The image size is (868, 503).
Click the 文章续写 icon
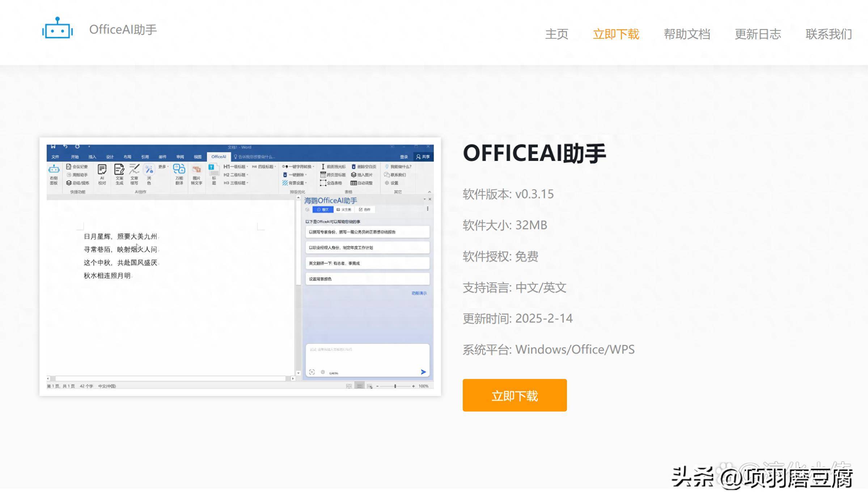coord(134,174)
